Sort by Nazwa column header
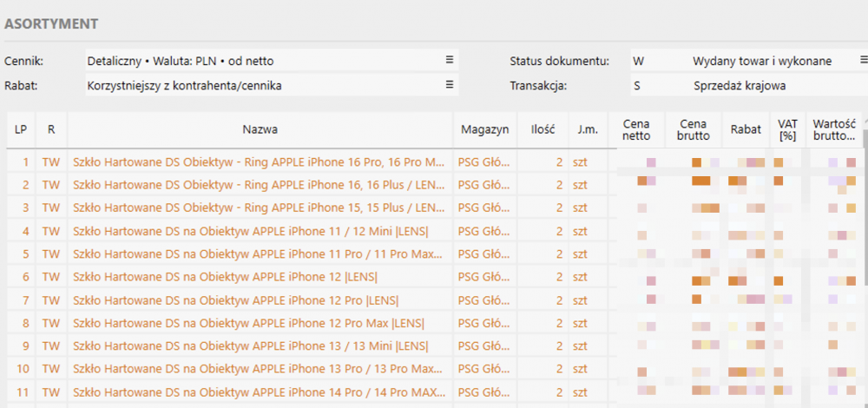Viewport: 868px width, 408px height. coord(260,129)
